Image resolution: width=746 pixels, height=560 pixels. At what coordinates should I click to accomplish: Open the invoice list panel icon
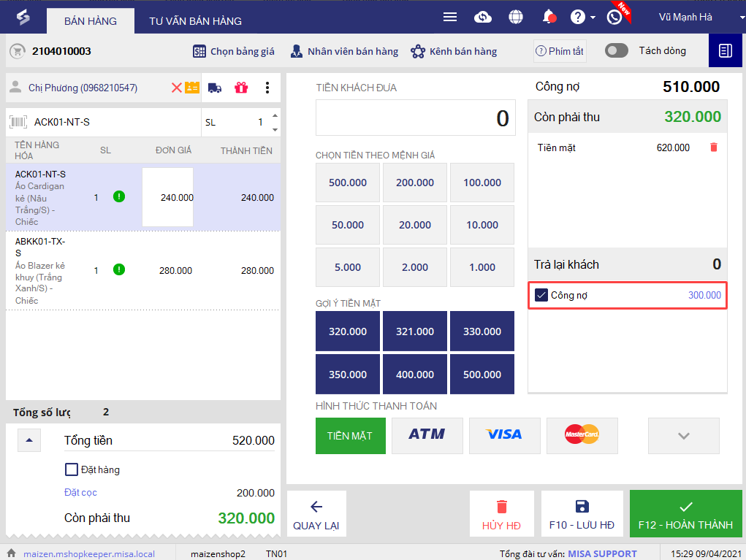click(x=725, y=50)
